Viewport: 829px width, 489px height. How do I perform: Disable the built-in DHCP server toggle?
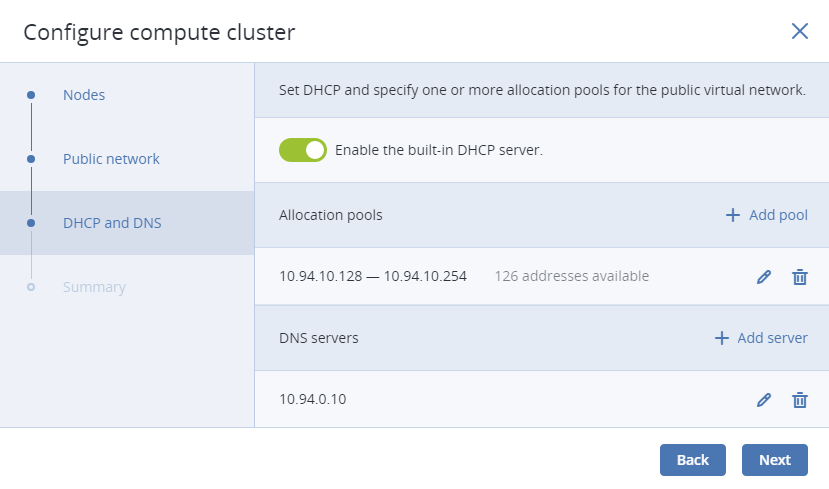(303, 150)
